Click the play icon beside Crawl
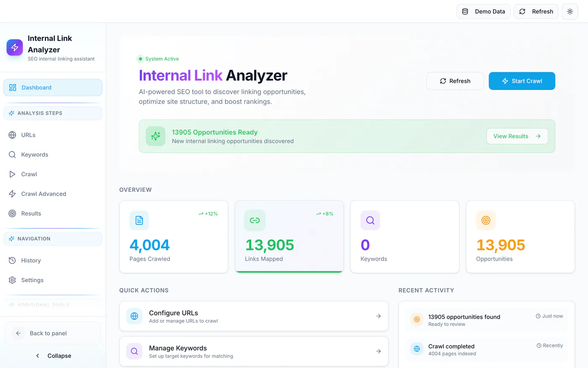588x368 pixels. (x=13, y=174)
